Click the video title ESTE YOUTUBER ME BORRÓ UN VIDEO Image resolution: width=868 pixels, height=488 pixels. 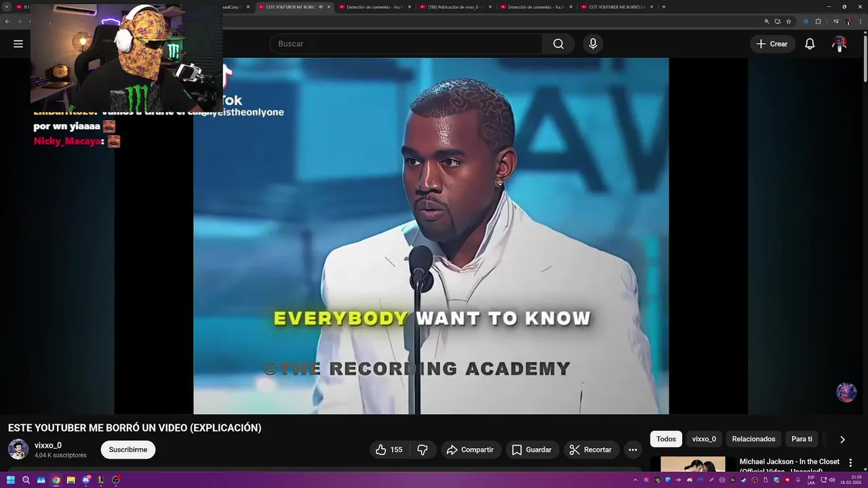point(134,428)
